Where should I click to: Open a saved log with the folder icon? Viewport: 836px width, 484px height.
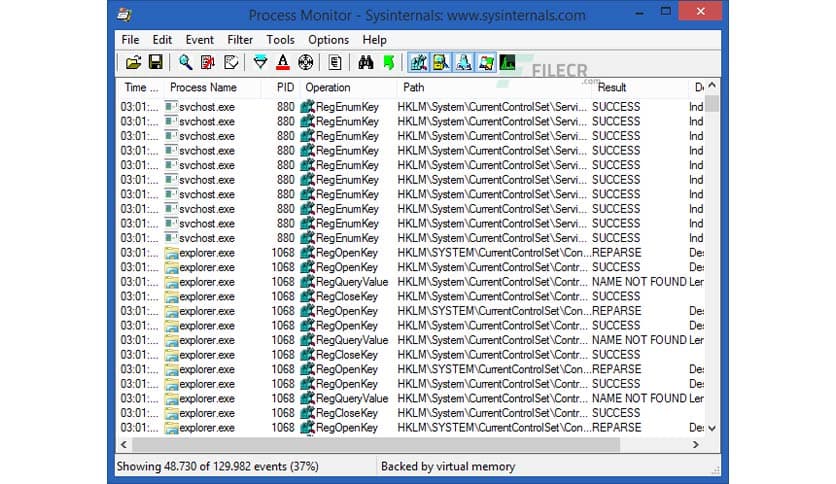point(133,62)
